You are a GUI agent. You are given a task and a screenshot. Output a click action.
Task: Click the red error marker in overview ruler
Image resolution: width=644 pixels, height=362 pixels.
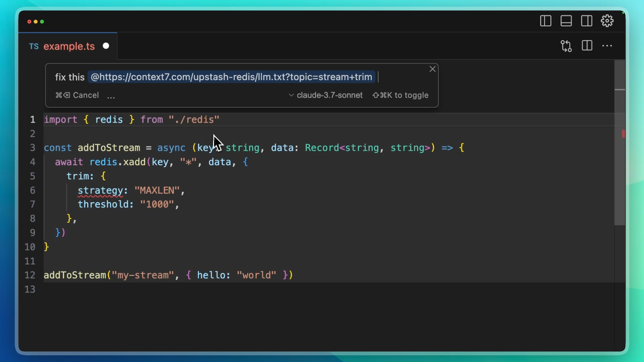[623, 134]
